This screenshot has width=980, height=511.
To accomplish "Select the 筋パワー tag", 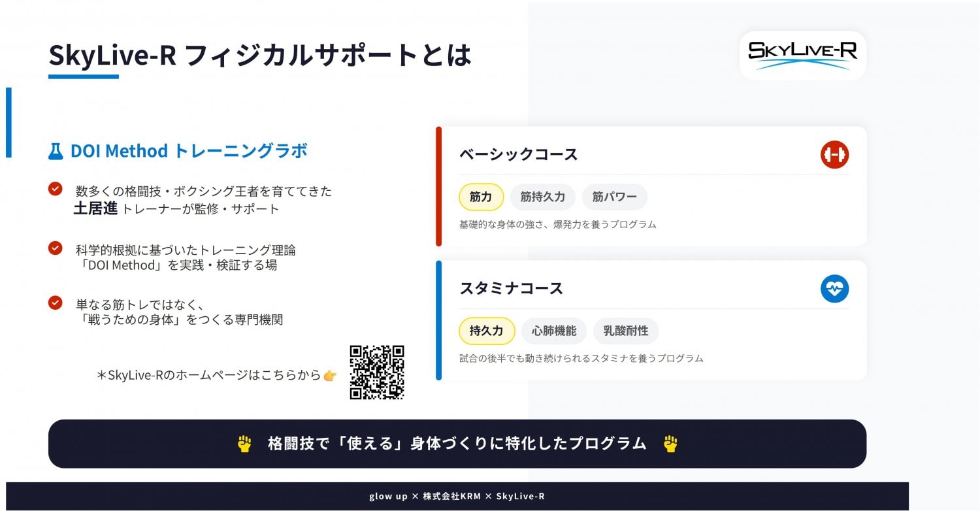I will point(614,197).
